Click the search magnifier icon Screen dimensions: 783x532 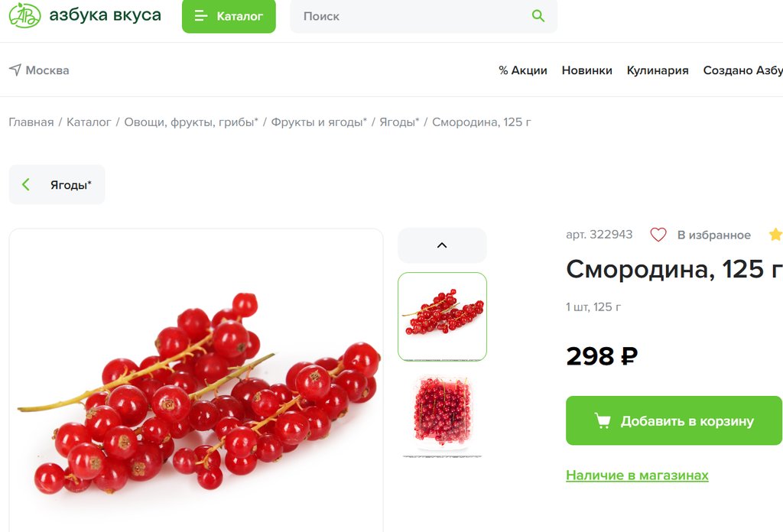click(x=538, y=16)
